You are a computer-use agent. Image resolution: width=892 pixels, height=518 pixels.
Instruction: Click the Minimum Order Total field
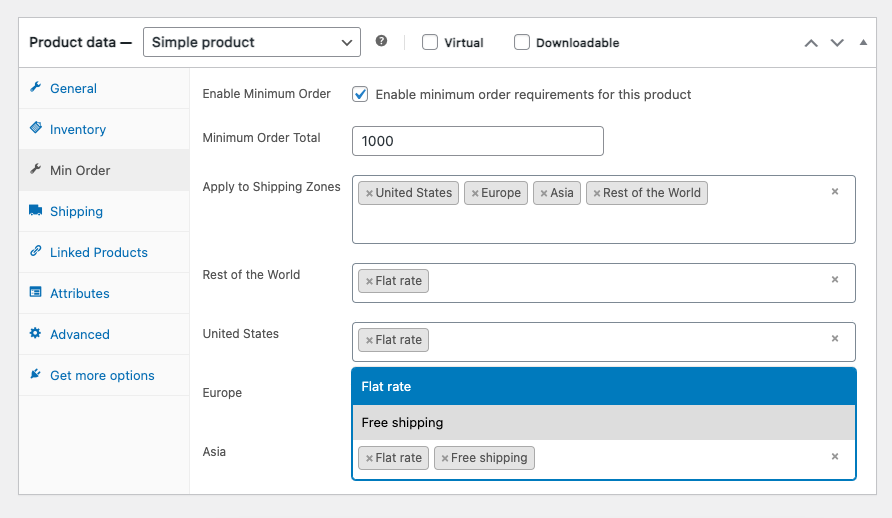pos(478,141)
